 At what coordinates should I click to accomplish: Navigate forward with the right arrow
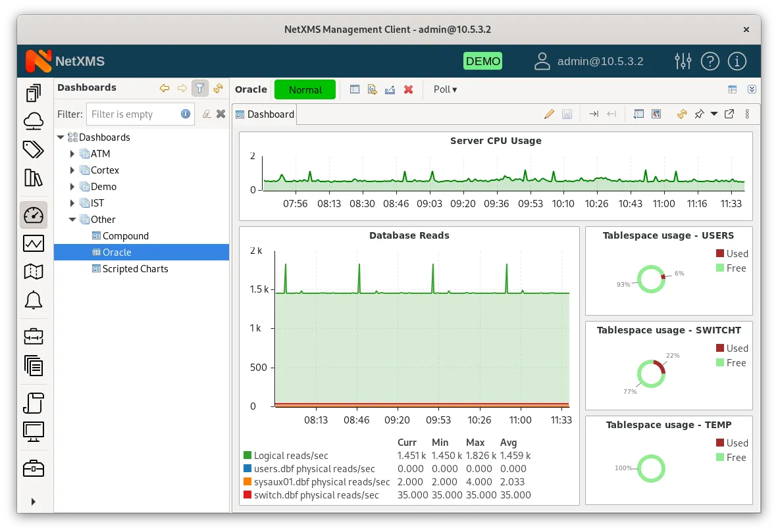tap(182, 88)
